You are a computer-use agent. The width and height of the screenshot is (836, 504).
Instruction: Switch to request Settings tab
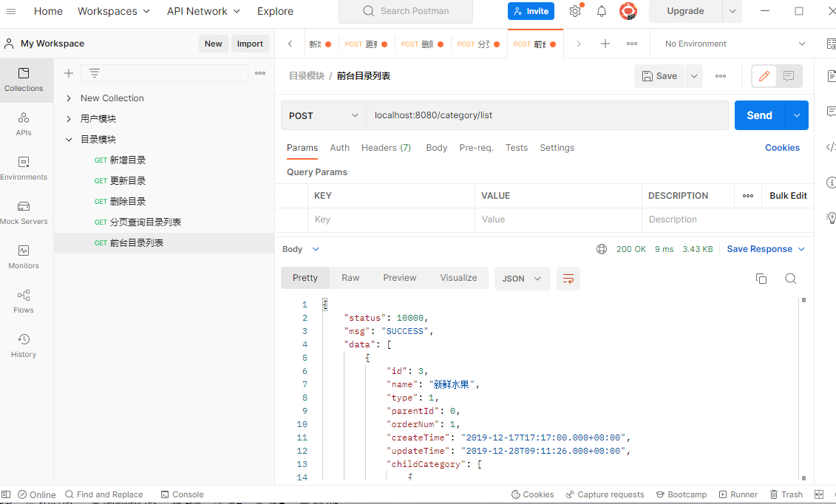(557, 148)
